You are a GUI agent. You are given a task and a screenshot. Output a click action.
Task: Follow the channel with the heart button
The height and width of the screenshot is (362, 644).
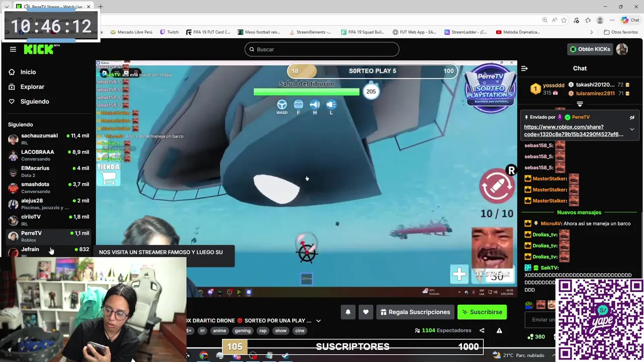[x=366, y=312]
